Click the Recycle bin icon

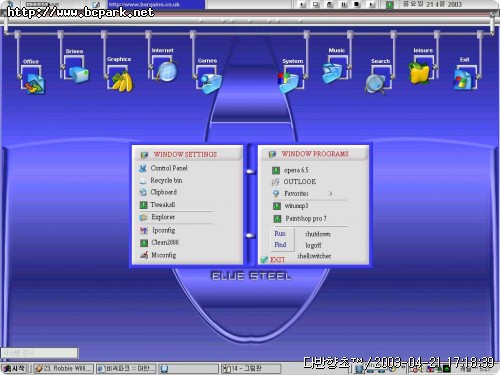click(x=143, y=181)
